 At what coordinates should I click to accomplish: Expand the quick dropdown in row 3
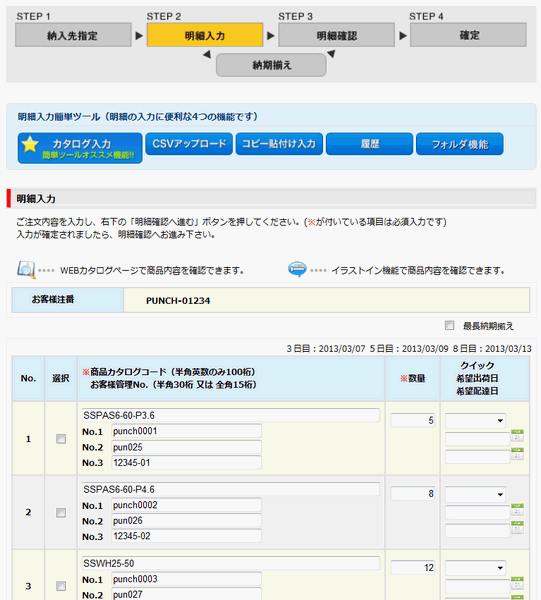476,568
